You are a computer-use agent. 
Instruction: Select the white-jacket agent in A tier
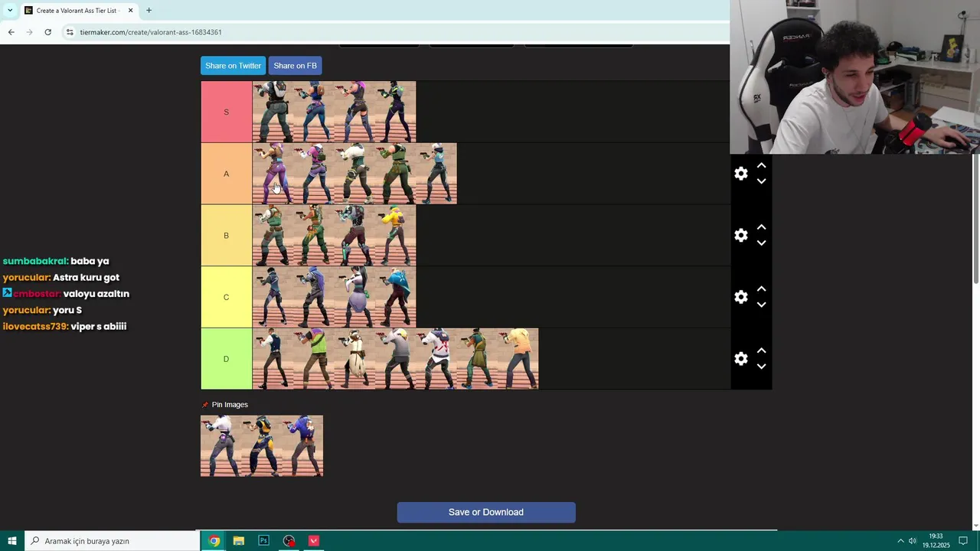(x=354, y=174)
